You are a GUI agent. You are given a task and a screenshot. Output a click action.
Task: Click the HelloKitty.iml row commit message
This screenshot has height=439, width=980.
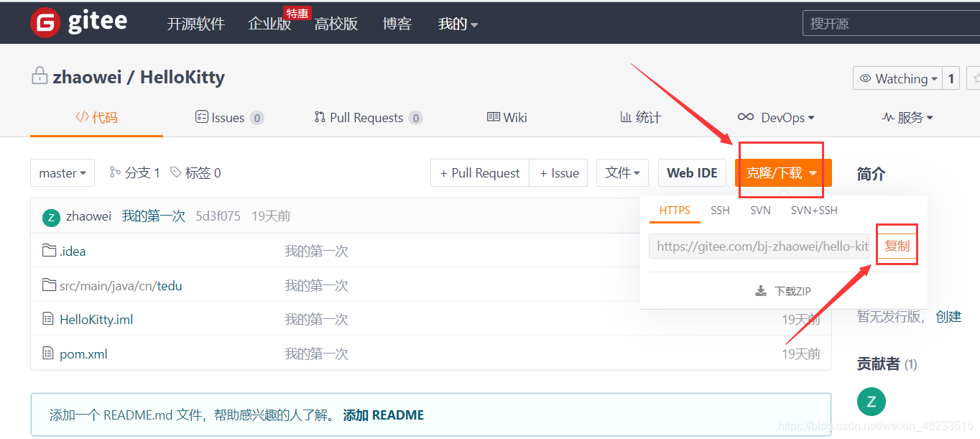(316, 319)
